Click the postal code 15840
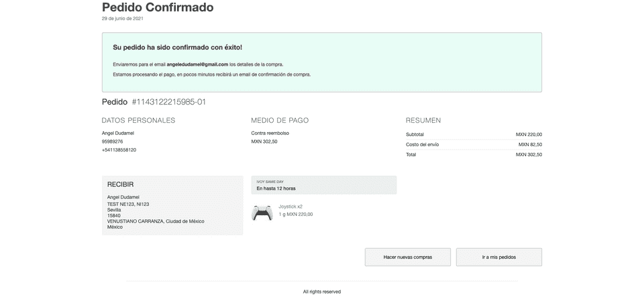 pyautogui.click(x=114, y=216)
